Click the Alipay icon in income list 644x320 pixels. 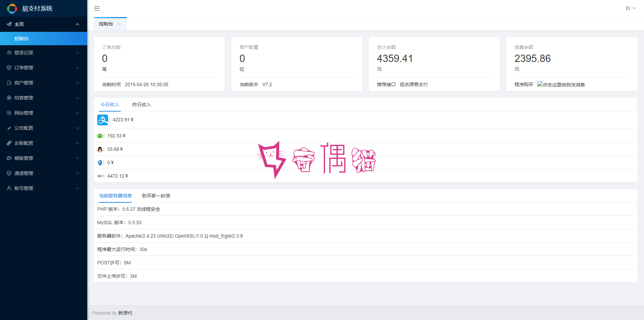103,120
